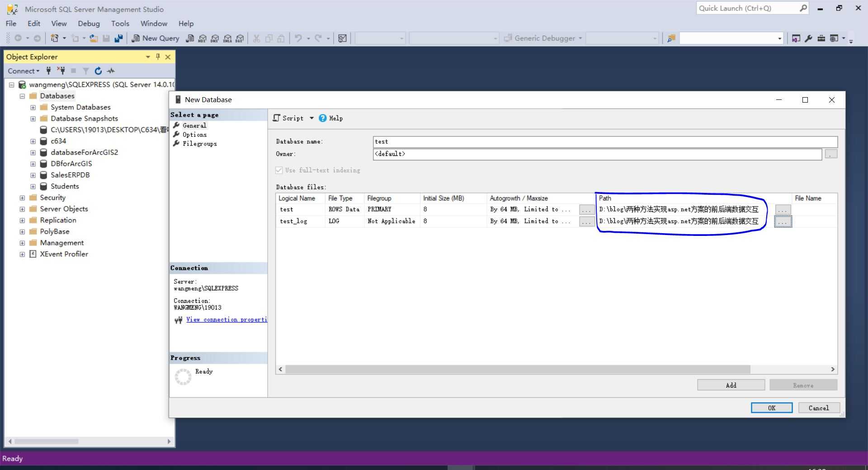Image resolution: width=868 pixels, height=470 pixels.
Task: Collapse the Databases folder node
Action: coord(22,96)
